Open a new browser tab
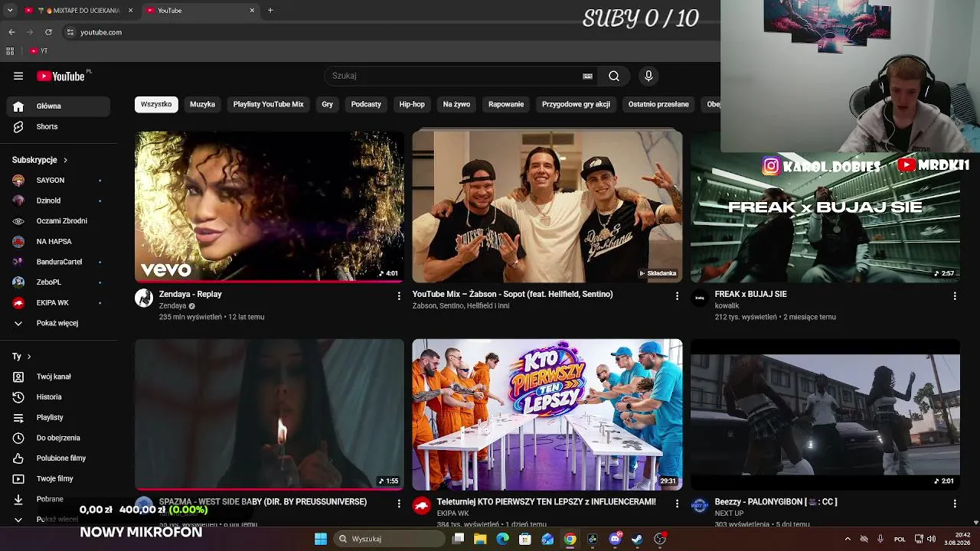 click(x=270, y=11)
